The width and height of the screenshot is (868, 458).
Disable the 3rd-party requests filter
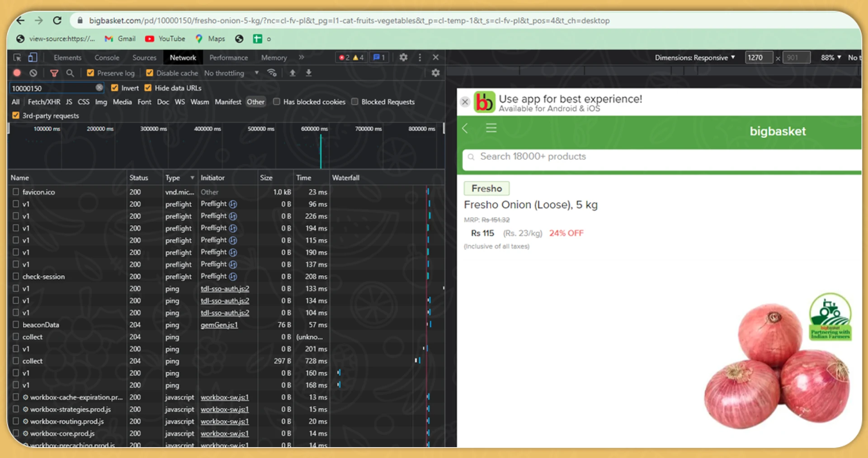pos(16,115)
